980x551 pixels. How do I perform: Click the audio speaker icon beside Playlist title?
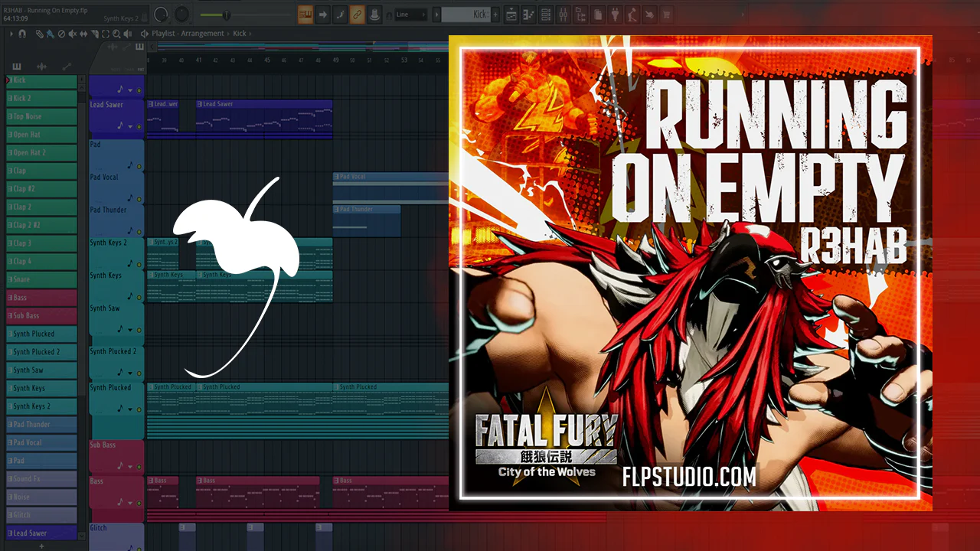click(145, 34)
